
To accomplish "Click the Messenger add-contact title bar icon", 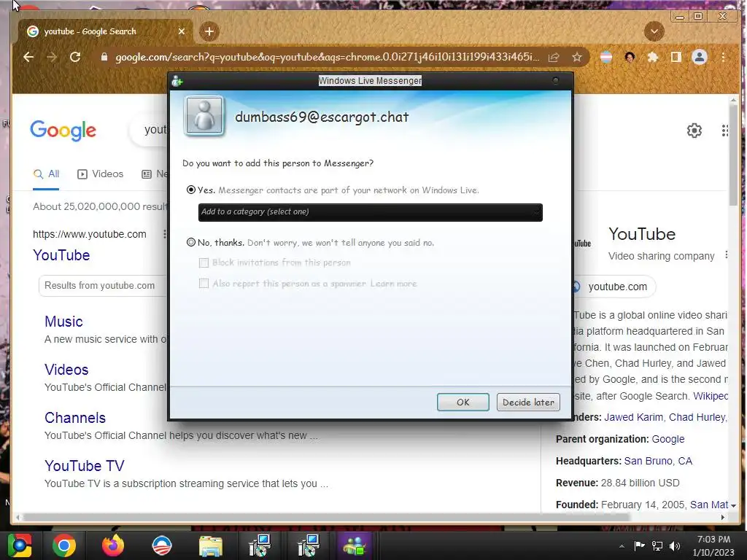I will pyautogui.click(x=177, y=80).
